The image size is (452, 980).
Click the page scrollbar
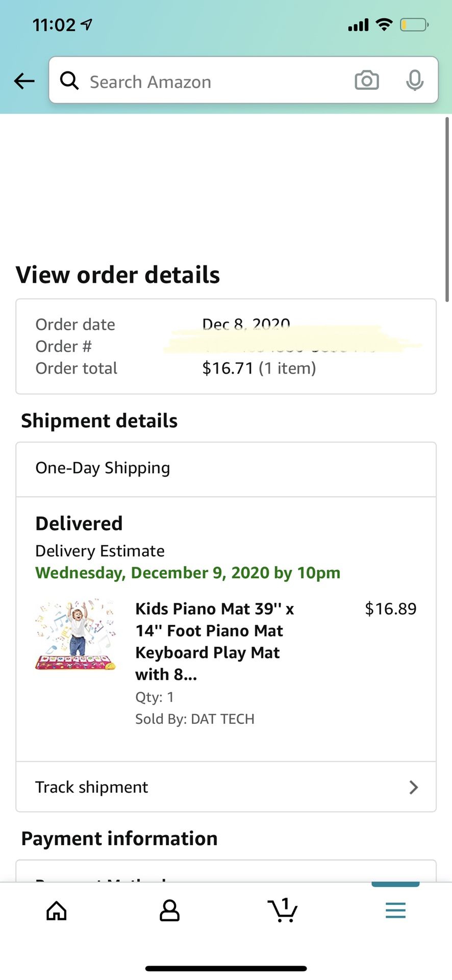coord(447,209)
